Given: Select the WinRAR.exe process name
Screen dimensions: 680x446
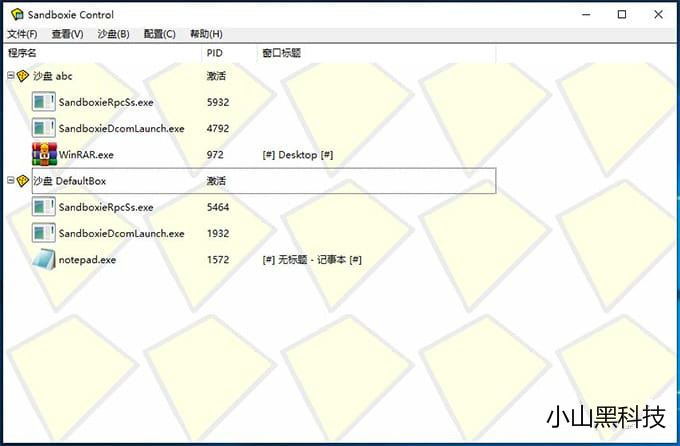Looking at the screenshot, I should (x=86, y=155).
